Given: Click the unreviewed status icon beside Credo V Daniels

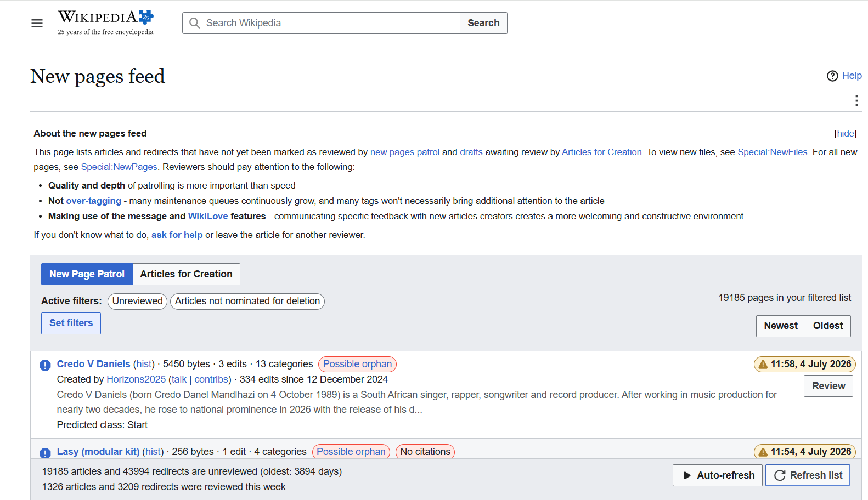Looking at the screenshot, I should (x=45, y=365).
